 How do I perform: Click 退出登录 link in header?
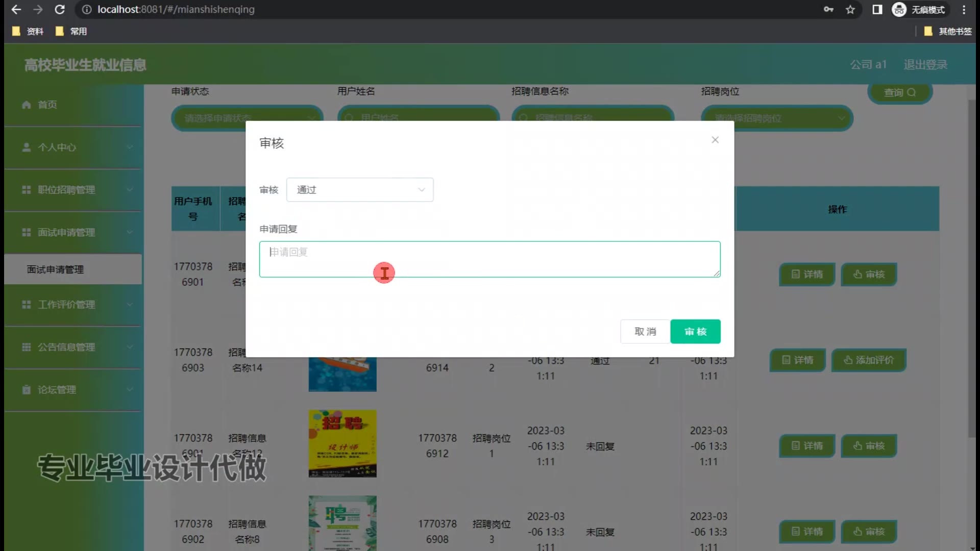click(x=925, y=65)
